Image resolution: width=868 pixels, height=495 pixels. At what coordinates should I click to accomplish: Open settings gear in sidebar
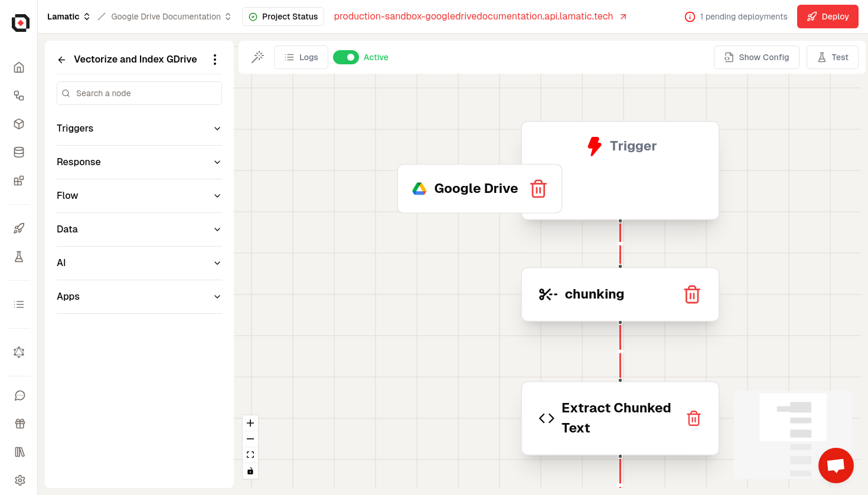pyautogui.click(x=19, y=480)
